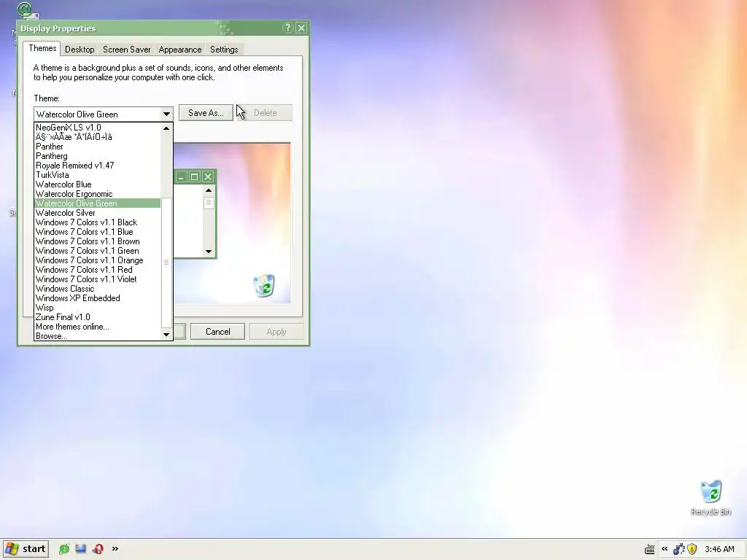Switch to the Settings tab

pos(224,50)
